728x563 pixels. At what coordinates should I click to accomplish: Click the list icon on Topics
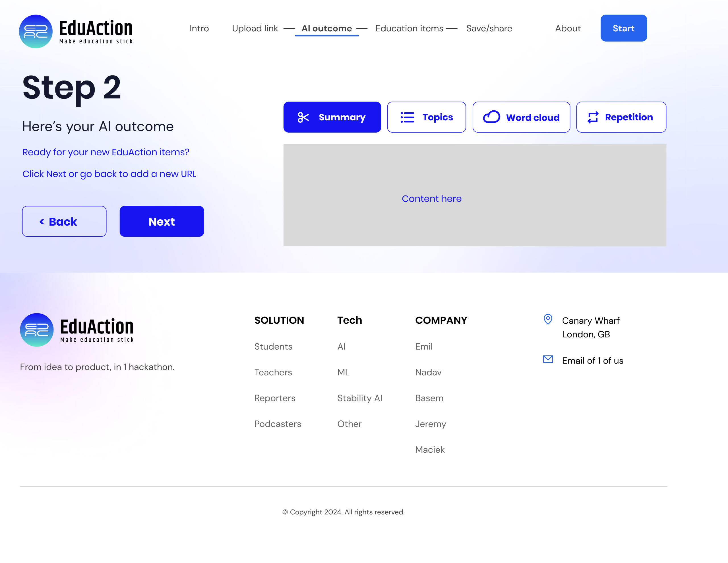click(x=407, y=117)
